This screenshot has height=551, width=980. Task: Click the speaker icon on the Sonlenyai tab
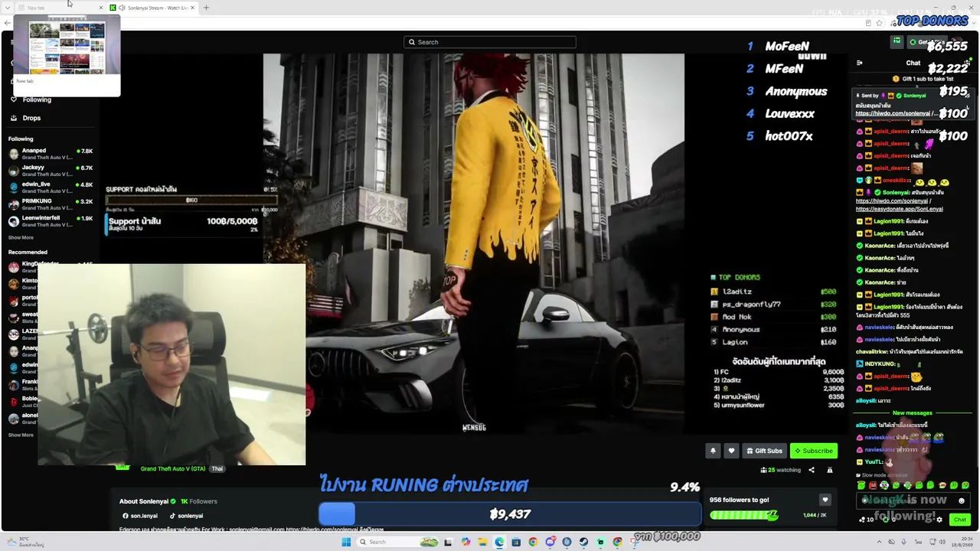(122, 8)
